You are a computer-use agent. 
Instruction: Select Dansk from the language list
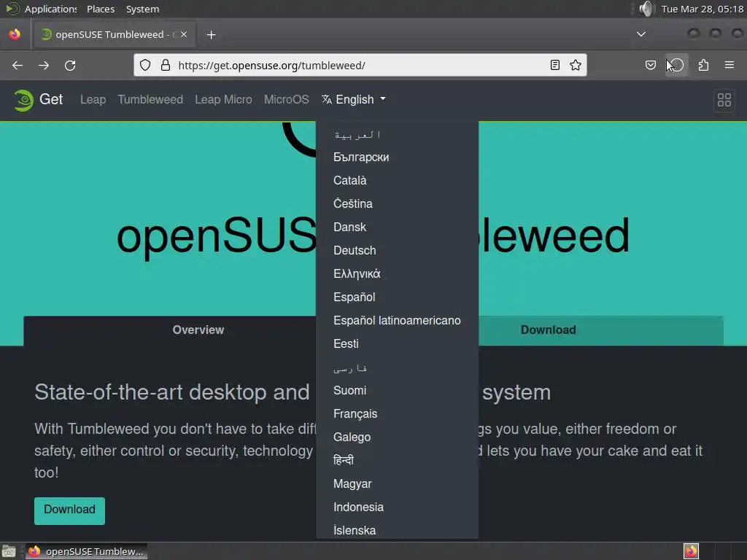pyautogui.click(x=397, y=227)
